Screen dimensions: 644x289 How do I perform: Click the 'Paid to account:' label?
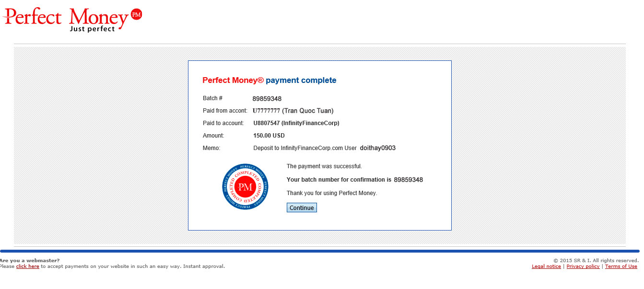tap(223, 123)
